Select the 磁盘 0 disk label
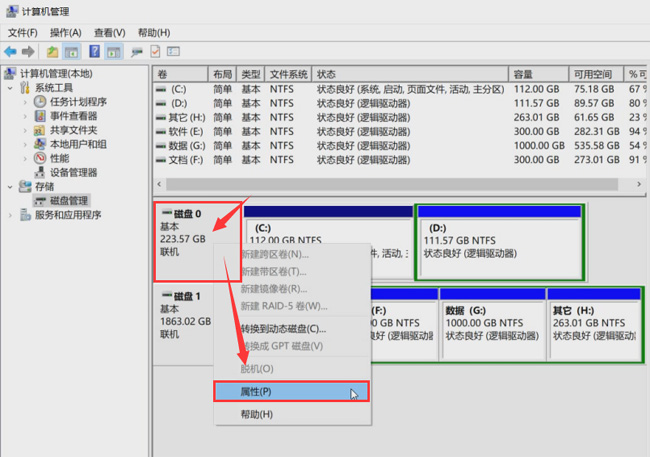 pyautogui.click(x=187, y=214)
